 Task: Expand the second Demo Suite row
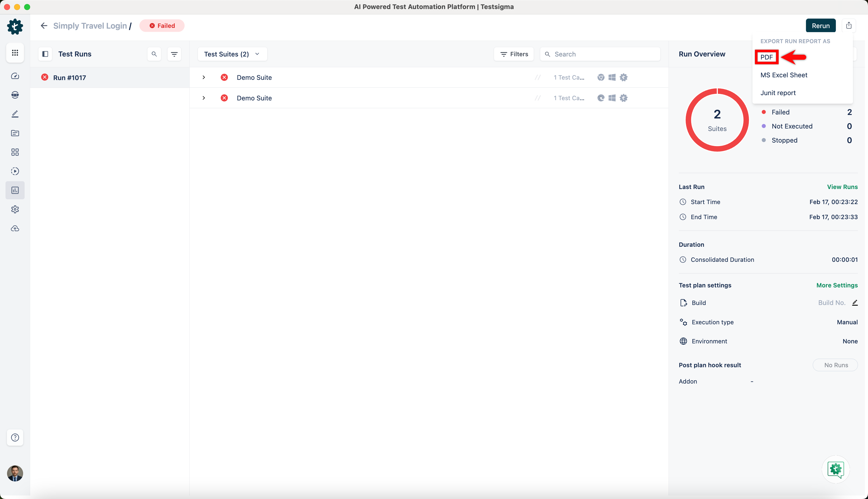point(204,98)
